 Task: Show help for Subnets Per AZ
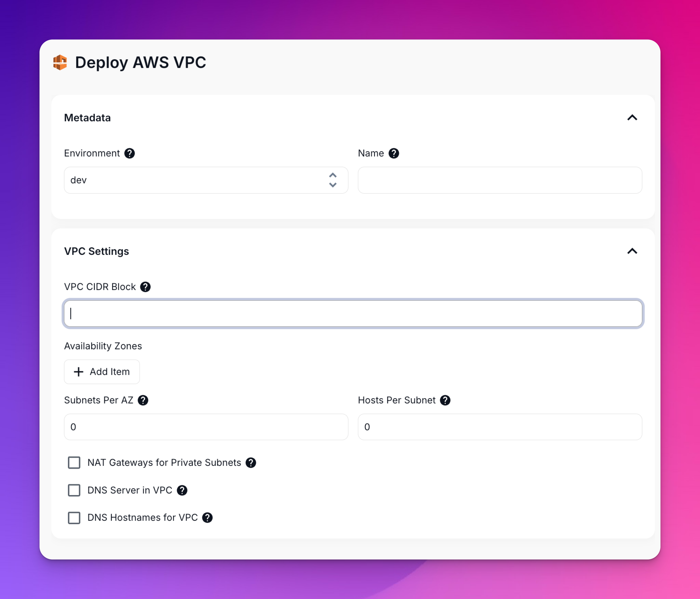point(143,400)
